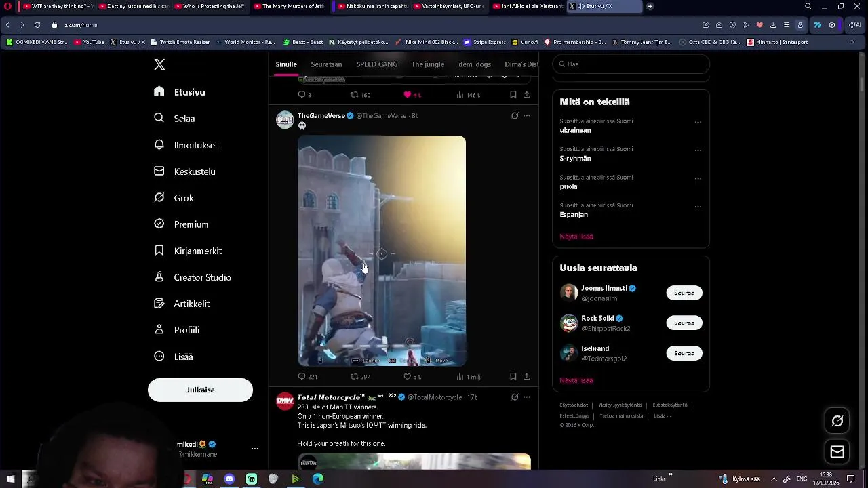Share TheGameVerse post
Viewport: 868px width, 488px height.
(x=526, y=377)
